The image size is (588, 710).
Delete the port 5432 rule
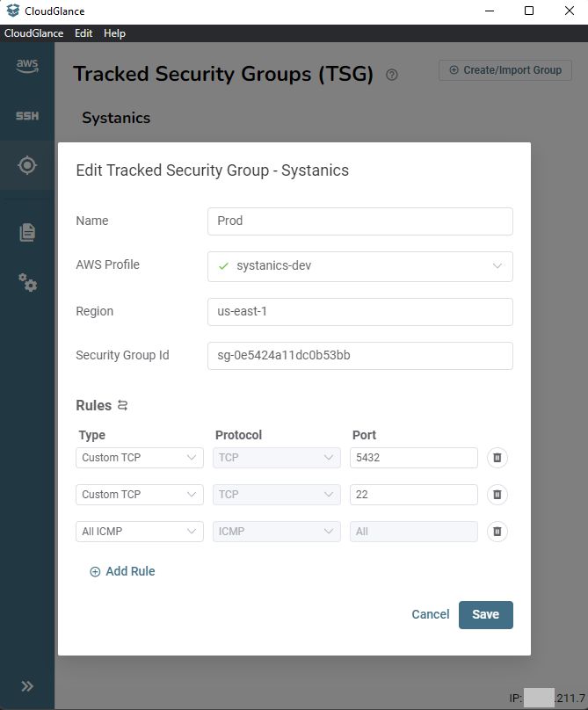tap(497, 457)
